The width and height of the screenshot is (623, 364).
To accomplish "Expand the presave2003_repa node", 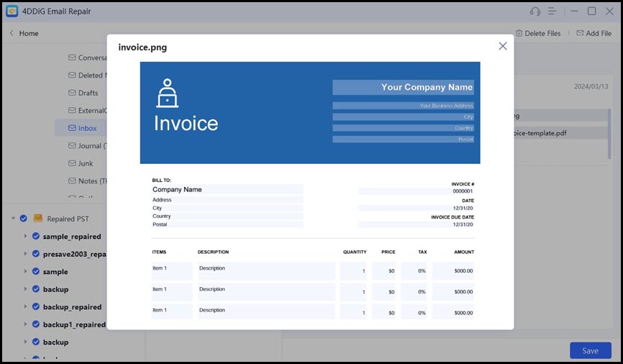I will point(25,253).
